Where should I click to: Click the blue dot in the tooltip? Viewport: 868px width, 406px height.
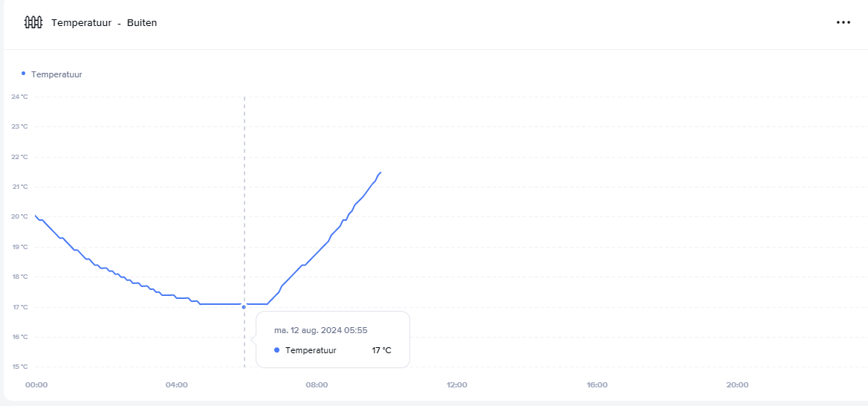(276, 350)
